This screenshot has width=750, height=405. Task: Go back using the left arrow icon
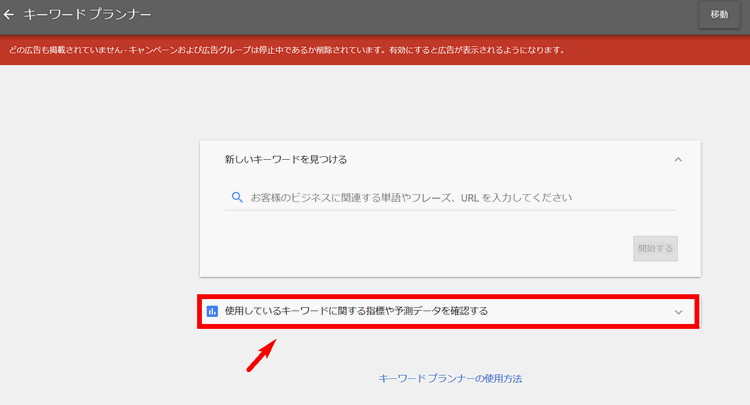tap(9, 15)
